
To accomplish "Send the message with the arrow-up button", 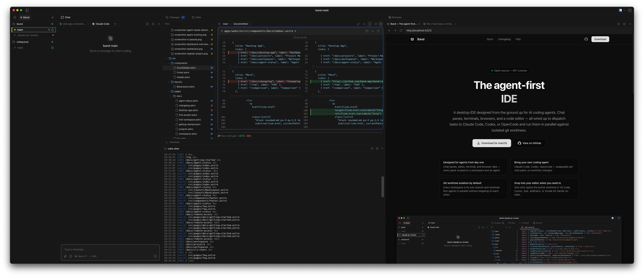I will click(155, 256).
